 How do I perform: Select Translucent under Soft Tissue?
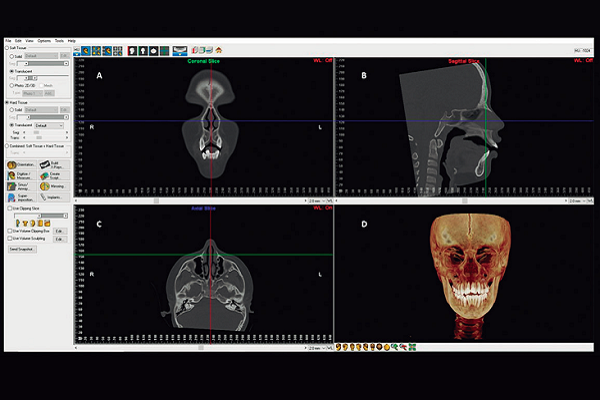pyautogui.click(x=12, y=71)
